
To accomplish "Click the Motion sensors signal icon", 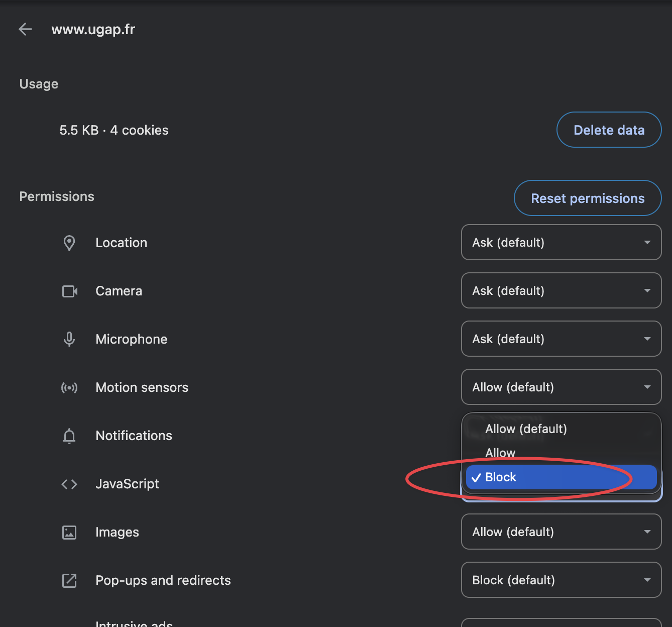I will pyautogui.click(x=69, y=387).
